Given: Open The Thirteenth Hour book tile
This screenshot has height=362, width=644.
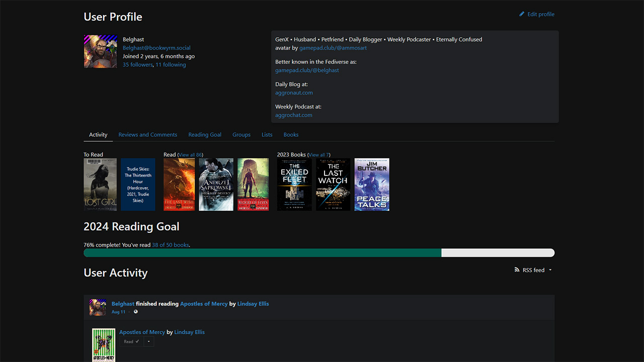Looking at the screenshot, I should [138, 185].
